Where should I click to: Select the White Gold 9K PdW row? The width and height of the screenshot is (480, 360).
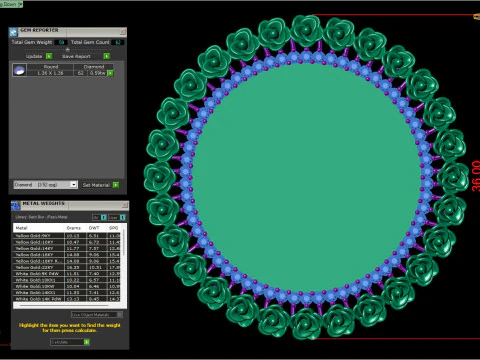[x=68, y=274]
